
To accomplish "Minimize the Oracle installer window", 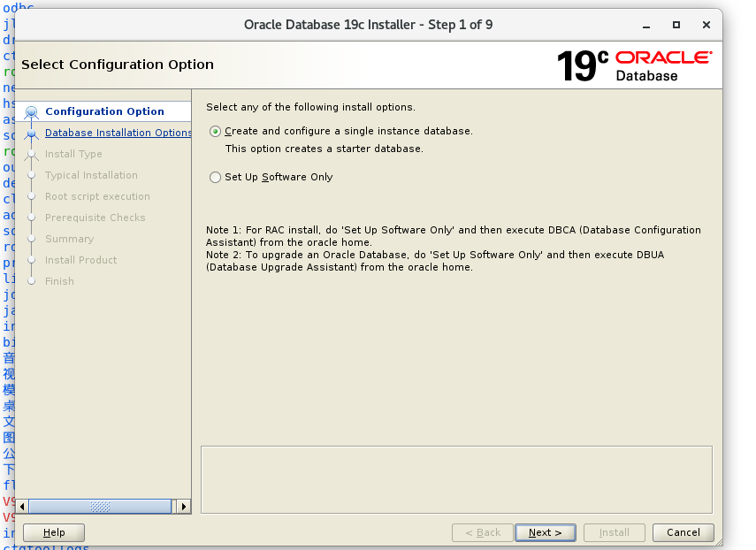I will pos(646,25).
